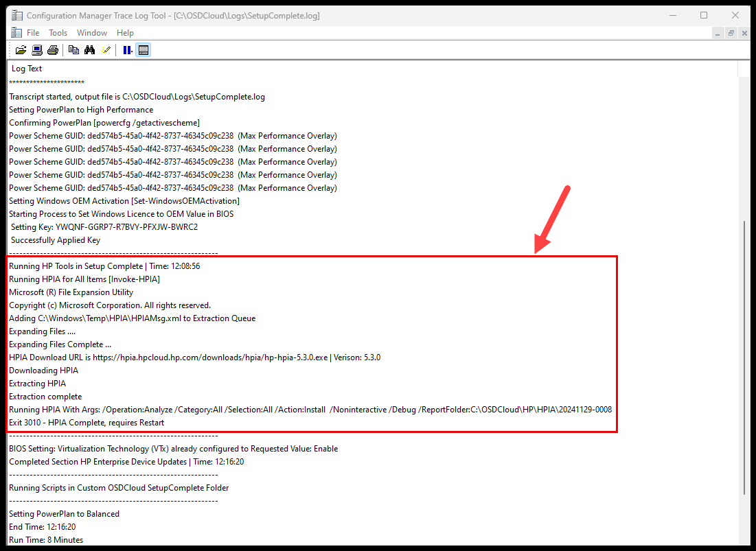Open the Window menu
This screenshot has width=756, height=551.
tap(91, 32)
